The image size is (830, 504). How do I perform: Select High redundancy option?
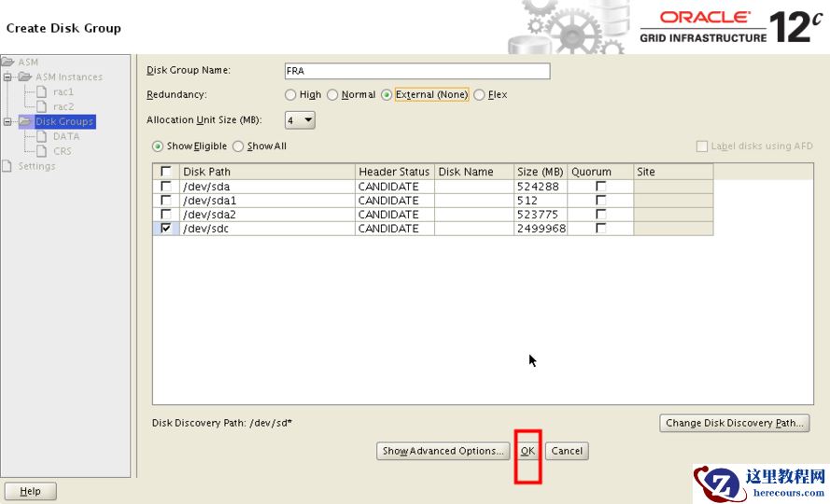coord(290,95)
